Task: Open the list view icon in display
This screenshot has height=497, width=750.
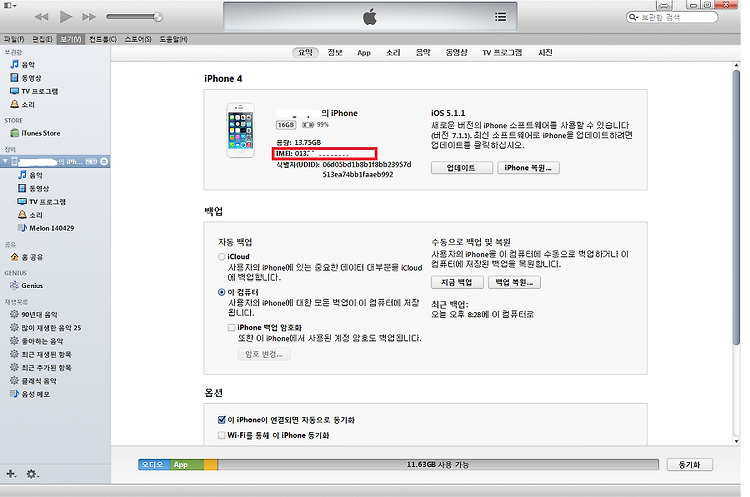Action: point(500,17)
